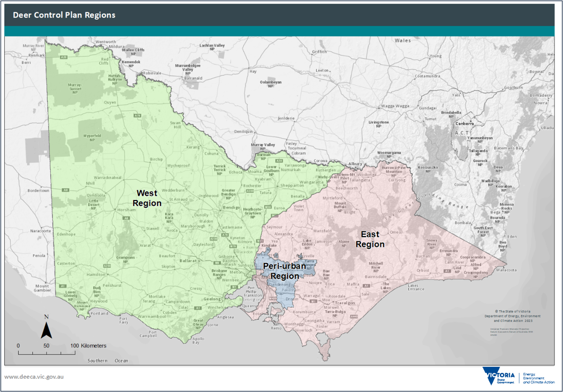This screenshot has height=392, width=563.
Task: Click the 'Wyperfeld NP' park label
Action: point(92,138)
